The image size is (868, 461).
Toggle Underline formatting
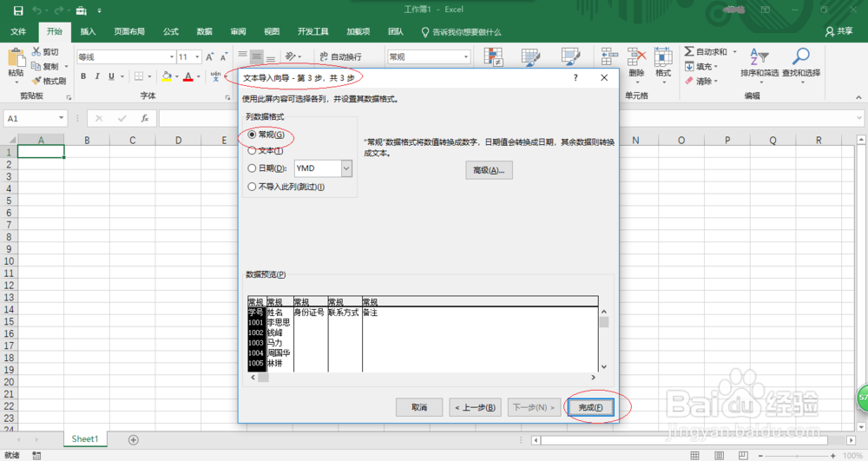(x=111, y=76)
